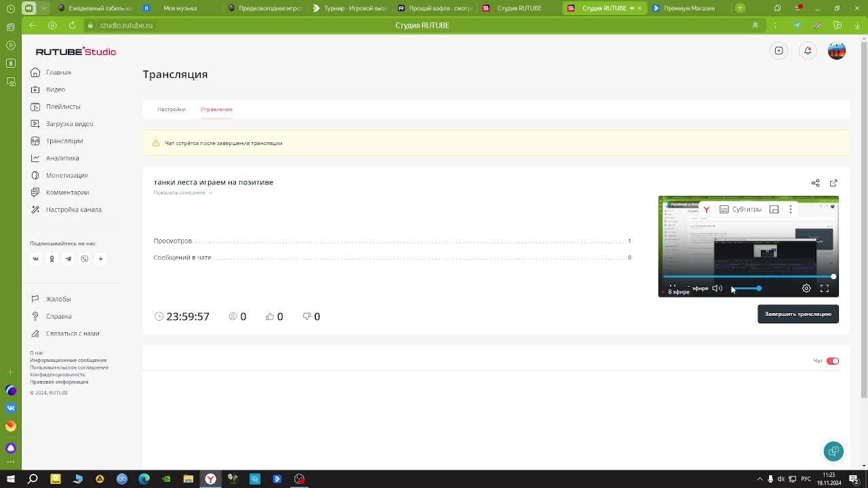Viewport: 868px width, 488px height.
Task: Click the browser back arrow
Action: click(x=33, y=25)
